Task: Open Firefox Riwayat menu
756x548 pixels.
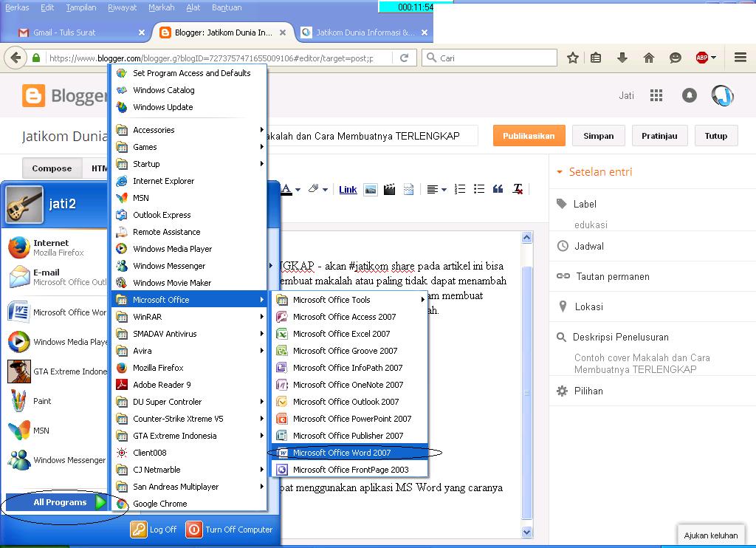Action: coord(122,7)
